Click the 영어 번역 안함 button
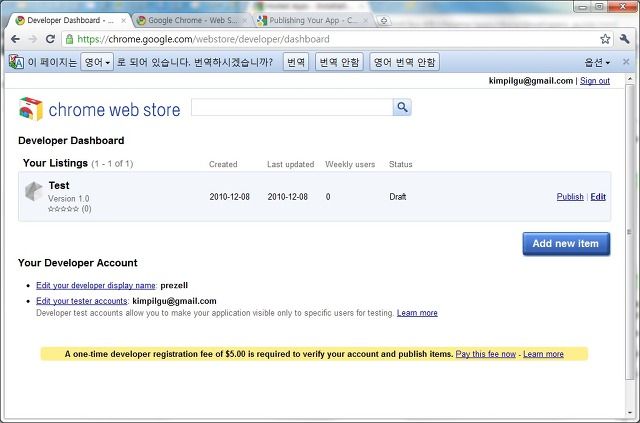640x423 pixels. pyautogui.click(x=404, y=62)
